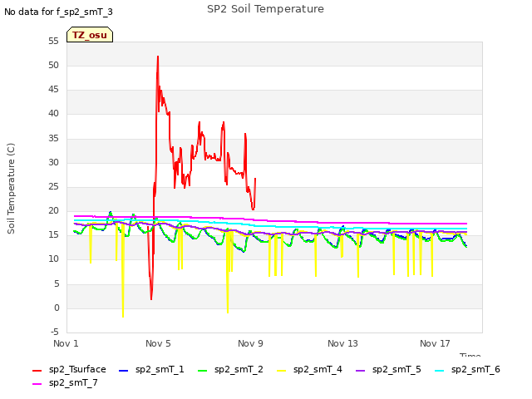Screen dimensions: 532x399
Task: Click the 'No data for f_sp2_smT_3' message
Action: (58, 12)
